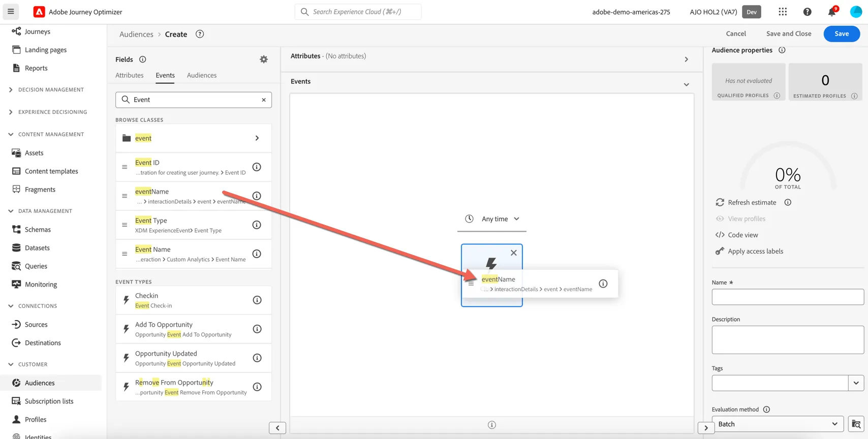The image size is (868, 439).
Task: Open the app switcher grid icon
Action: point(783,12)
